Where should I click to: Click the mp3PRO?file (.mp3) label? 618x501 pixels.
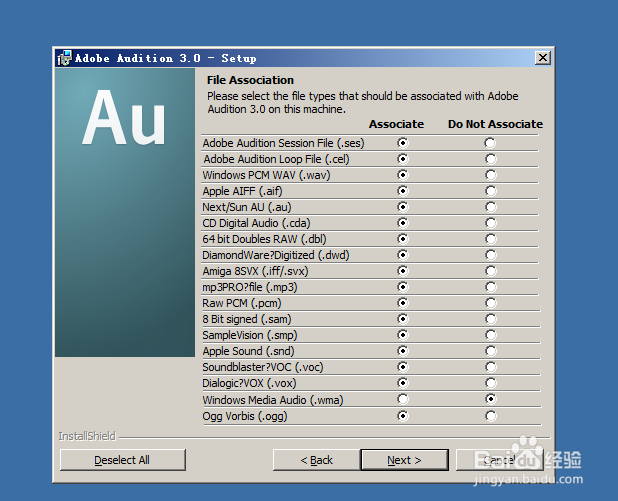pyautogui.click(x=250, y=287)
